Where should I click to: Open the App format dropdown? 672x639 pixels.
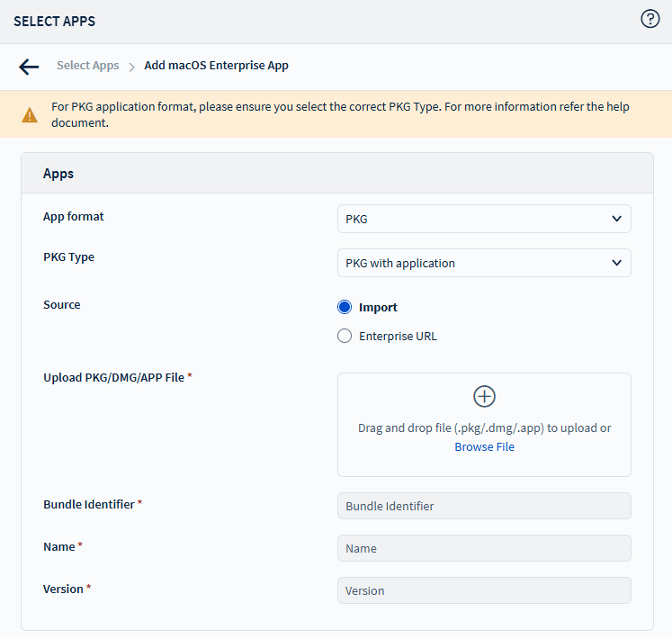tap(484, 219)
